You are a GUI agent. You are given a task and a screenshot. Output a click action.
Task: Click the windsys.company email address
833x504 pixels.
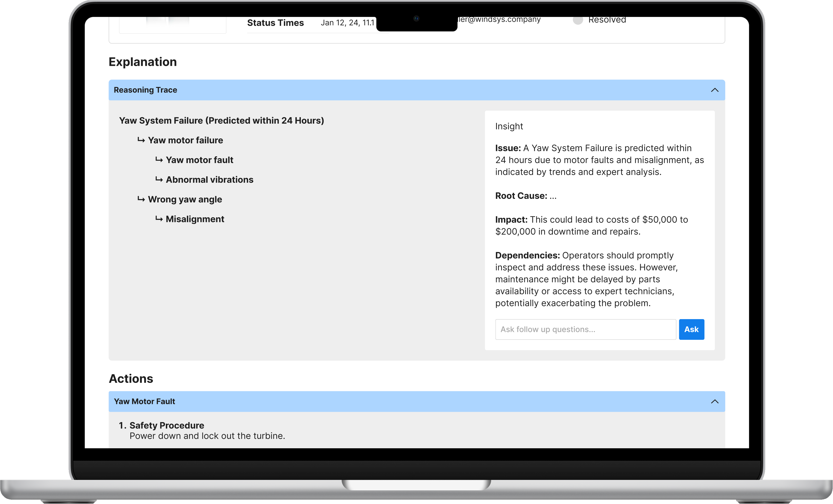pyautogui.click(x=499, y=20)
